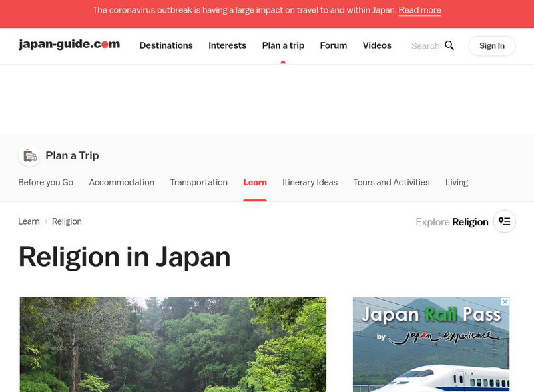Go to the Living tab

[x=457, y=182]
